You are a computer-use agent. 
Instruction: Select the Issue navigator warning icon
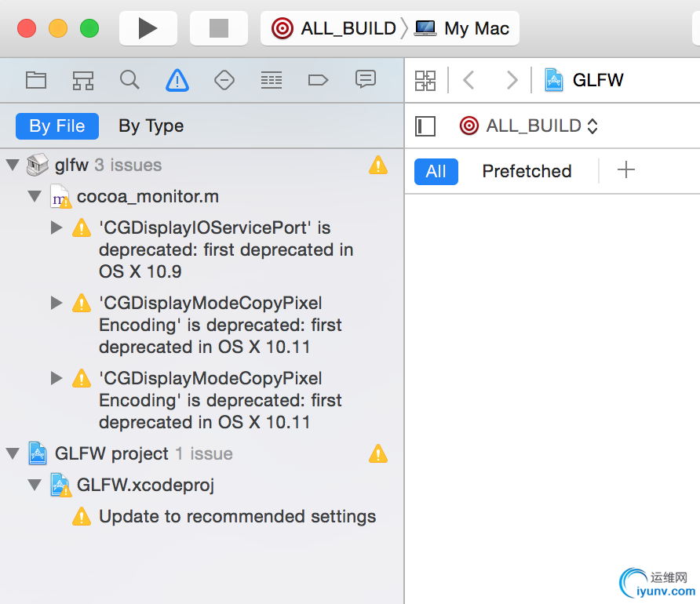click(177, 79)
